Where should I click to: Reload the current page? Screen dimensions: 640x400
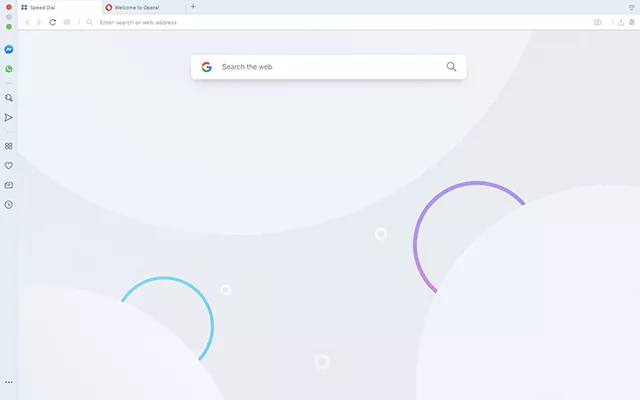(53, 22)
